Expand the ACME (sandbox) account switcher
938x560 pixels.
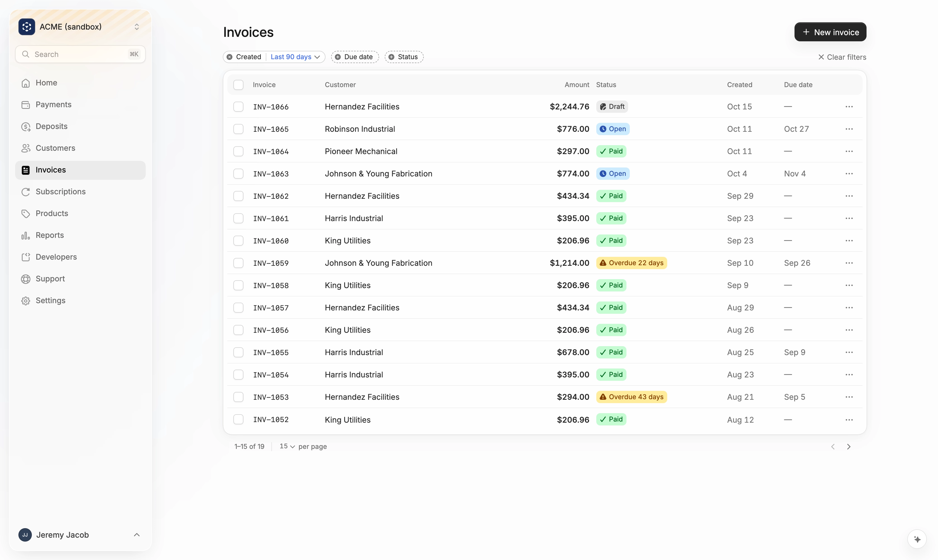coord(137,27)
